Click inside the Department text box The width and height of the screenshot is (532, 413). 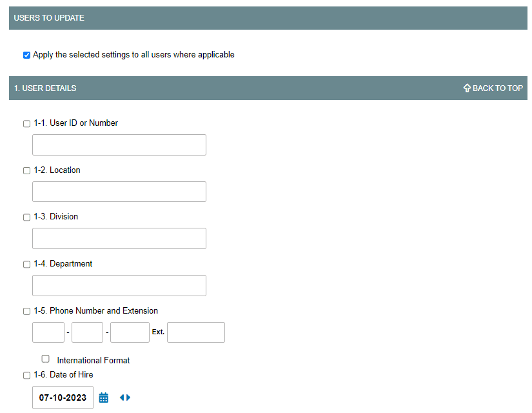pos(119,285)
